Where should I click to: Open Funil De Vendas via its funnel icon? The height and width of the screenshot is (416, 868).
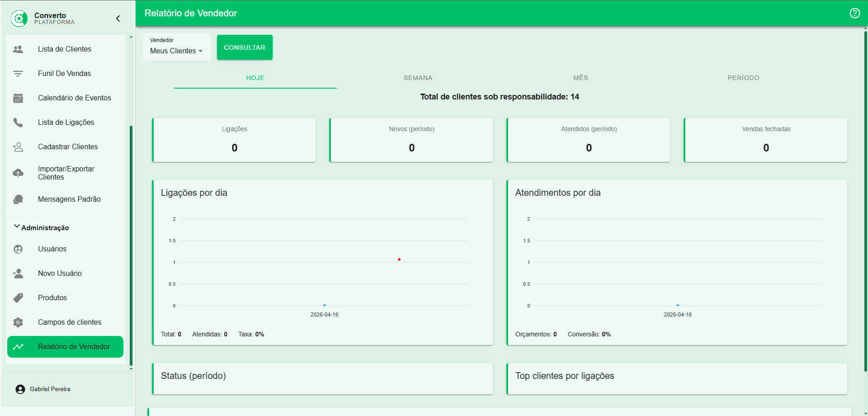(18, 73)
